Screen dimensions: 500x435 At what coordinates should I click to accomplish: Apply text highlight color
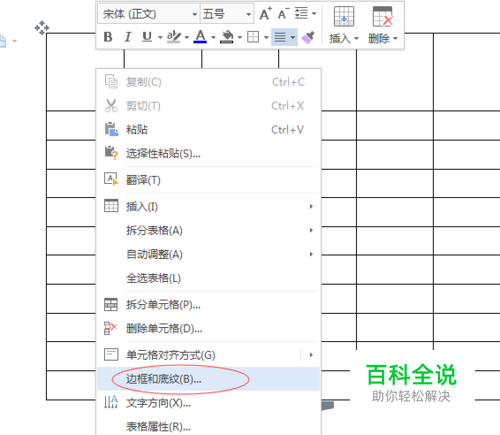[173, 37]
